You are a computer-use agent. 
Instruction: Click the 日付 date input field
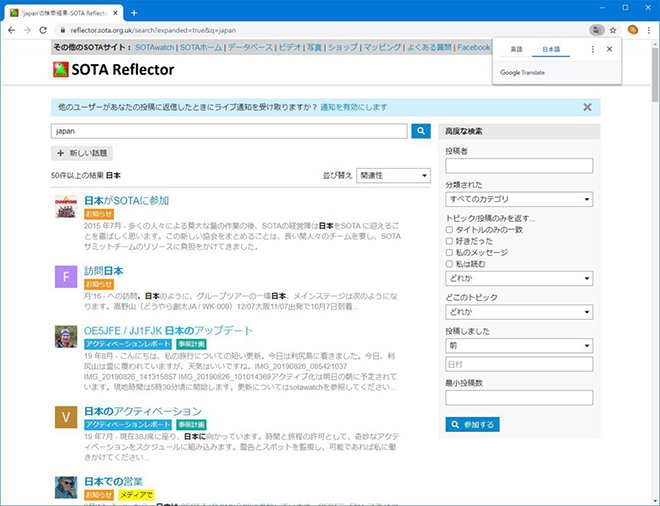point(519,364)
